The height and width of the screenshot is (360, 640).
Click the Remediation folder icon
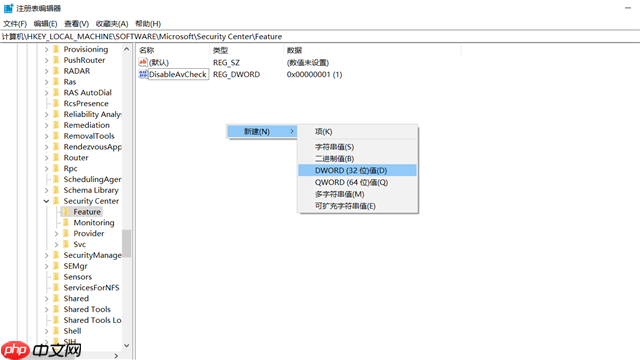click(x=56, y=125)
